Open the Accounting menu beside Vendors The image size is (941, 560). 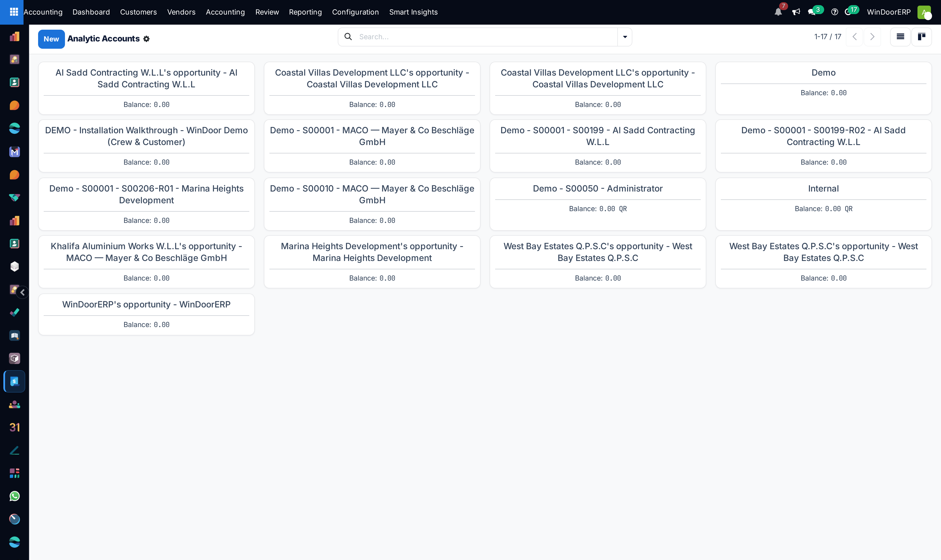225,12
